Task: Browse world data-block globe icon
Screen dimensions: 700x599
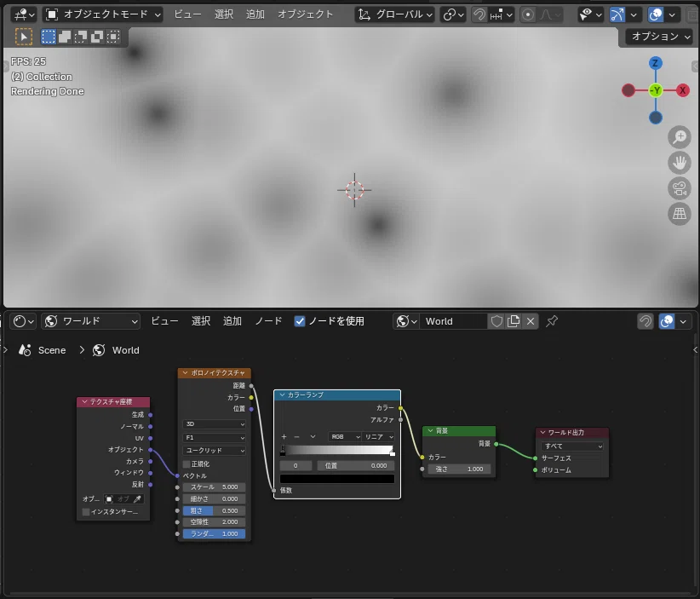Action: pyautogui.click(x=406, y=321)
